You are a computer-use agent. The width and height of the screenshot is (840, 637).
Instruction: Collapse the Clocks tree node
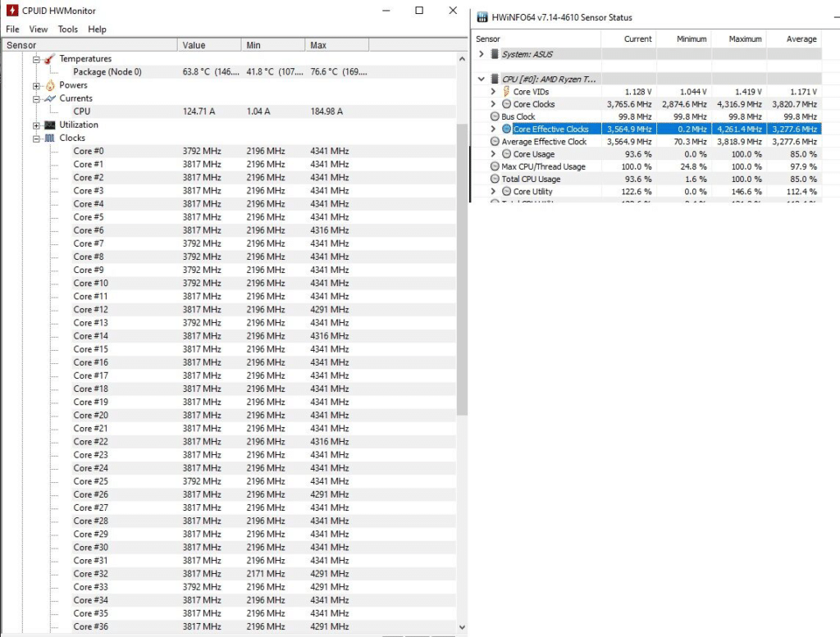36,139
